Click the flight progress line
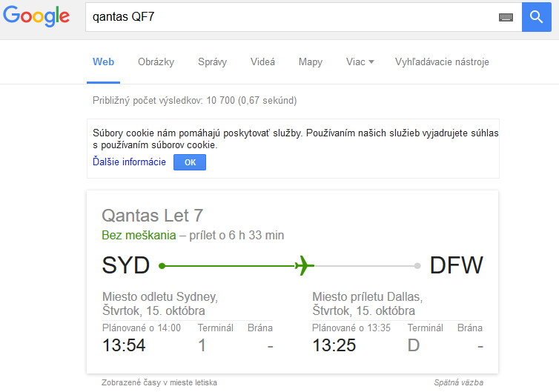This screenshot has width=559, height=392. click(x=289, y=266)
